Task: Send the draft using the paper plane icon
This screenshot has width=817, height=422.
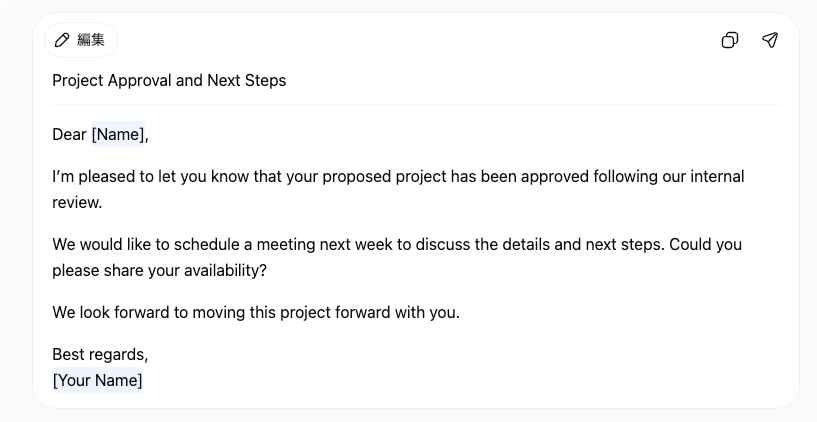Action: tap(770, 40)
